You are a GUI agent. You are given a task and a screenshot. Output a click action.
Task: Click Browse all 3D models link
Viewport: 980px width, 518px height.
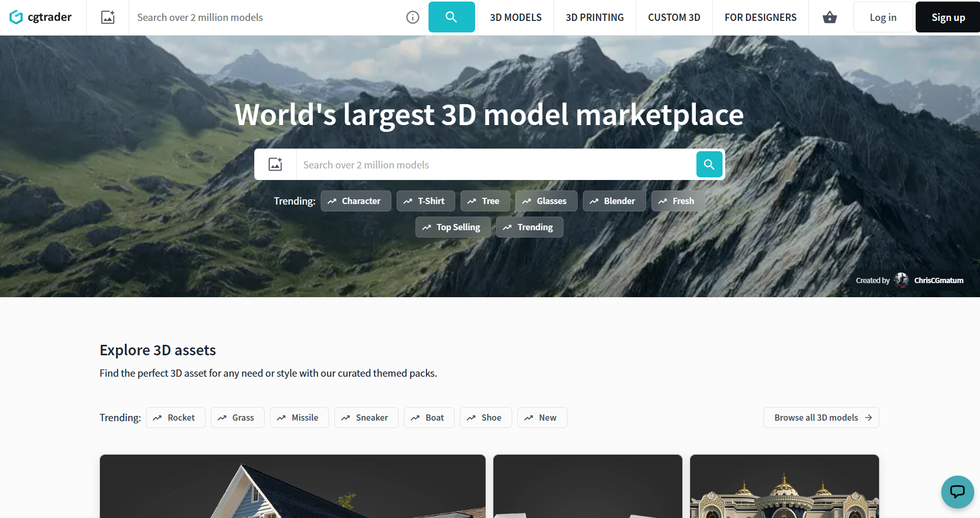coord(821,418)
